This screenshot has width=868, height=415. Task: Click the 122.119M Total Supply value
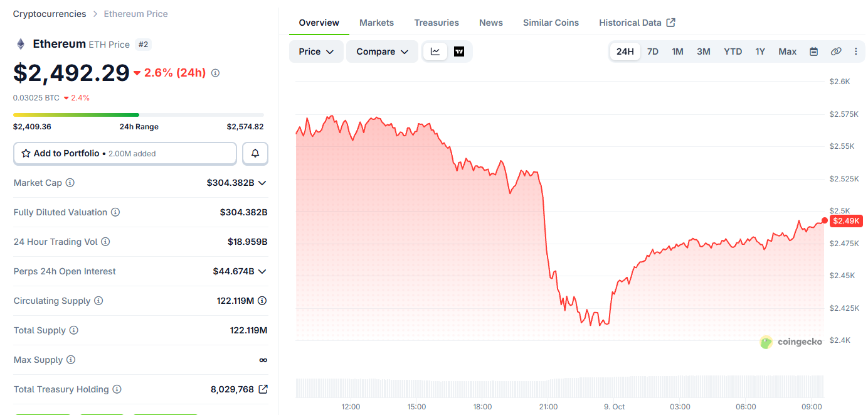coord(248,330)
